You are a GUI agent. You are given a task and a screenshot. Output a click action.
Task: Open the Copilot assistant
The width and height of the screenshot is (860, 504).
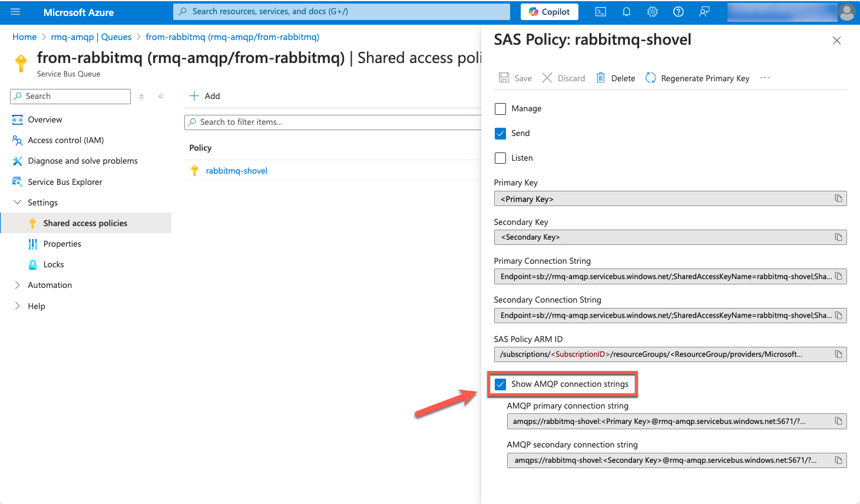549,11
